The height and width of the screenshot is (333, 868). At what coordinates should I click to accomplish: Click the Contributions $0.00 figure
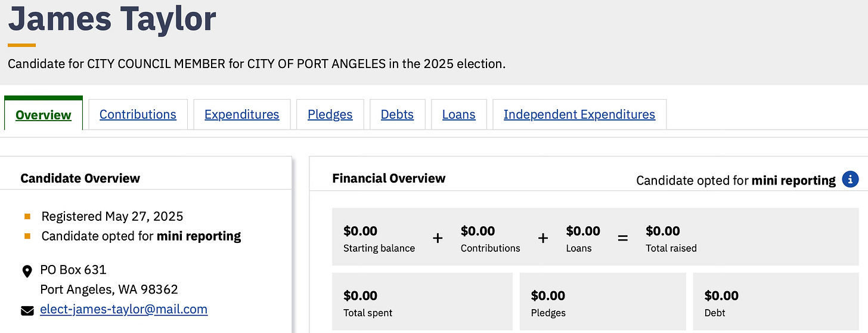coord(478,231)
